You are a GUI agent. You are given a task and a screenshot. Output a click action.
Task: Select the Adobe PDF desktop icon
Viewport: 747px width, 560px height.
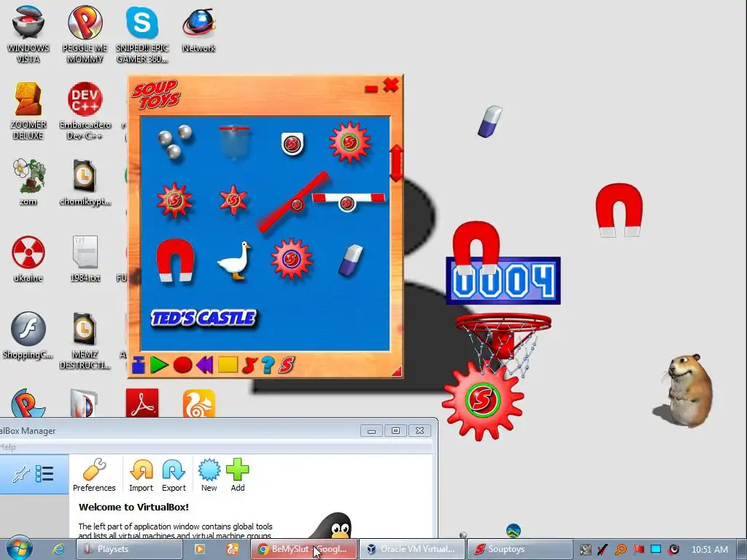tap(142, 402)
